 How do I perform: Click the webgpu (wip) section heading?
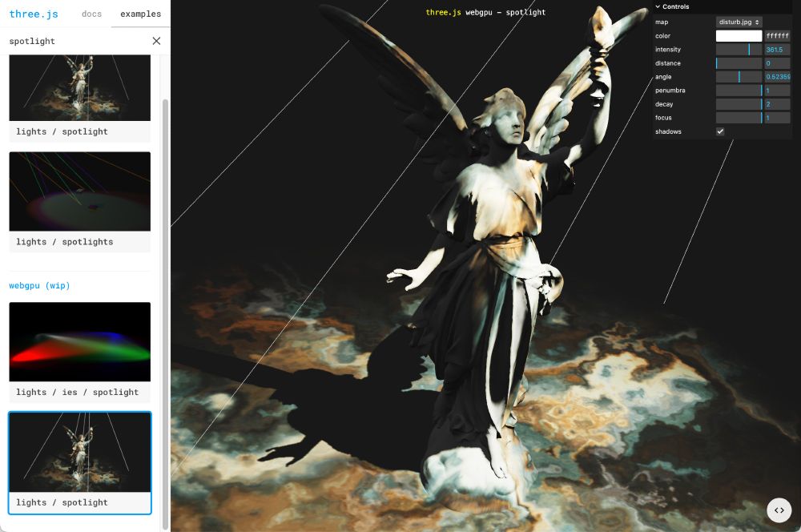[39, 286]
